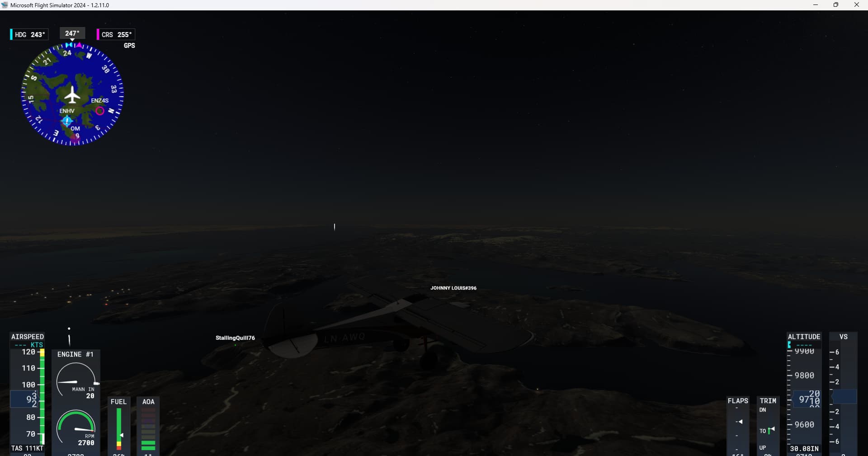This screenshot has width=868, height=456.
Task: Click the HDG 243° heading readout
Action: [x=29, y=34]
